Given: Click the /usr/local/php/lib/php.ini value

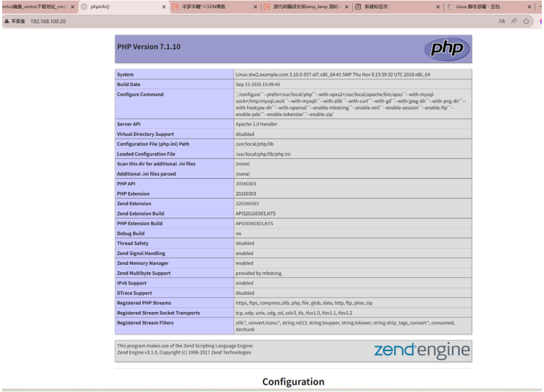Looking at the screenshot, I should coord(263,154).
